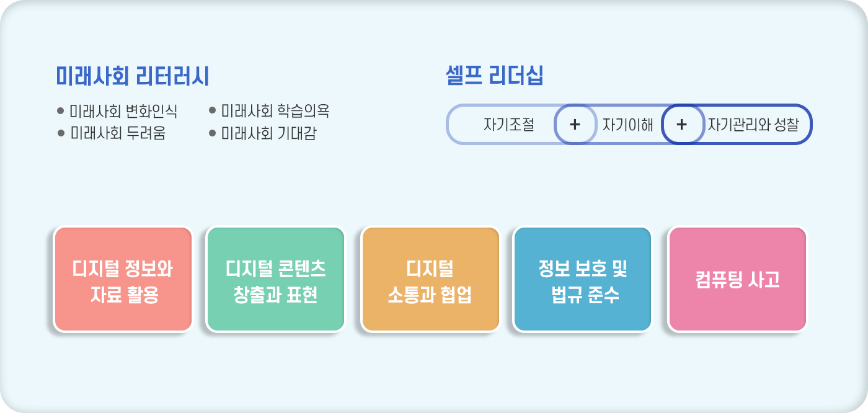The height and width of the screenshot is (413, 868).
Task: Click the 셀프 리더십 heading
Action: pos(494,76)
